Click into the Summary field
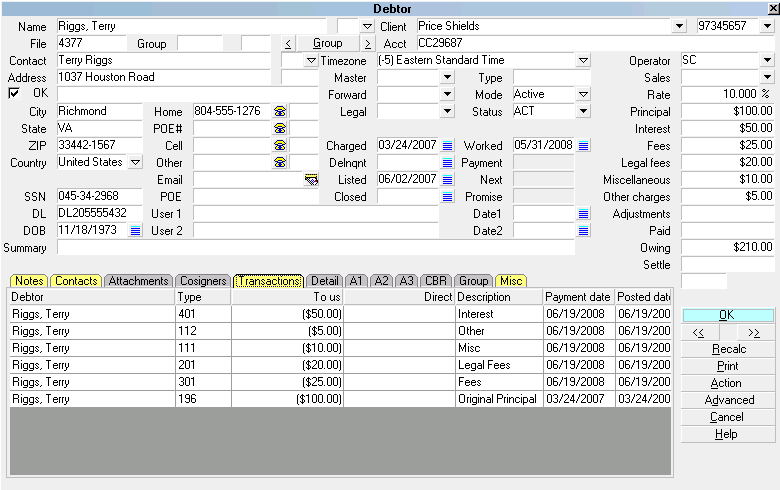Viewport: 780px width, 490px height. pos(316,247)
